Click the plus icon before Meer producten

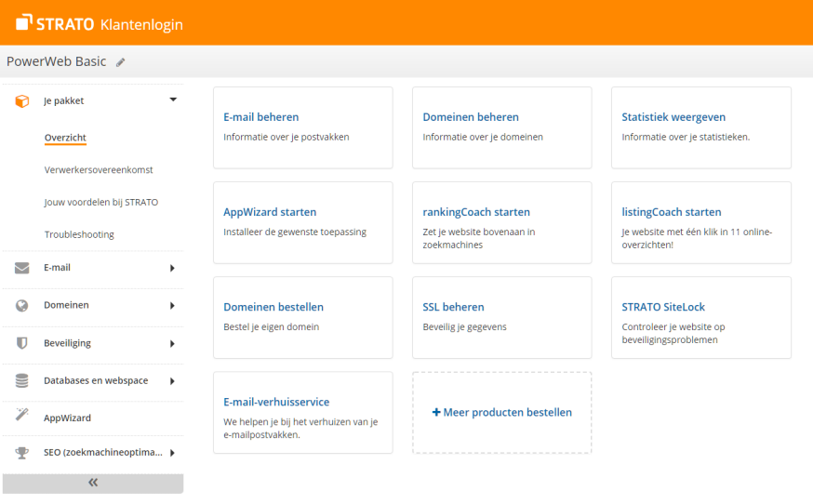click(x=436, y=412)
